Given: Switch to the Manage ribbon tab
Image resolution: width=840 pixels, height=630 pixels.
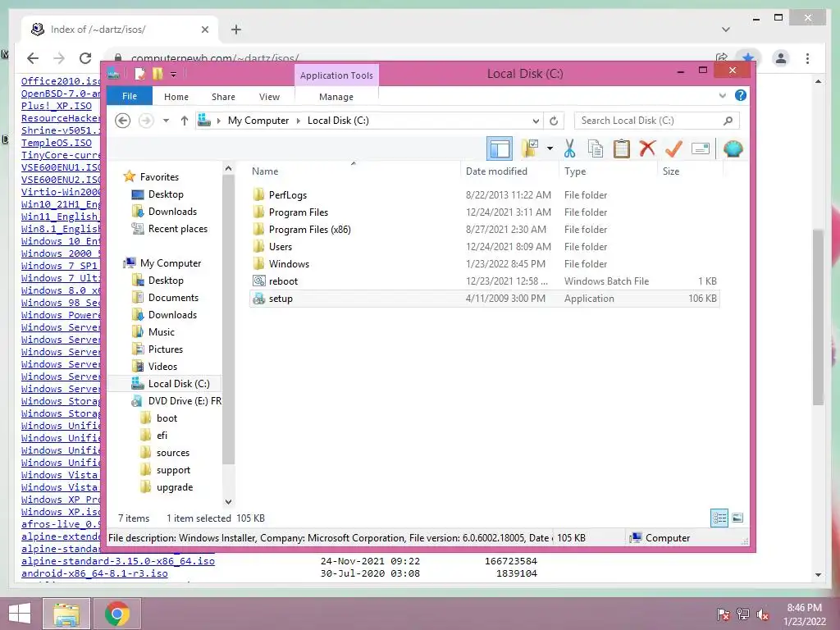Looking at the screenshot, I should (336, 97).
